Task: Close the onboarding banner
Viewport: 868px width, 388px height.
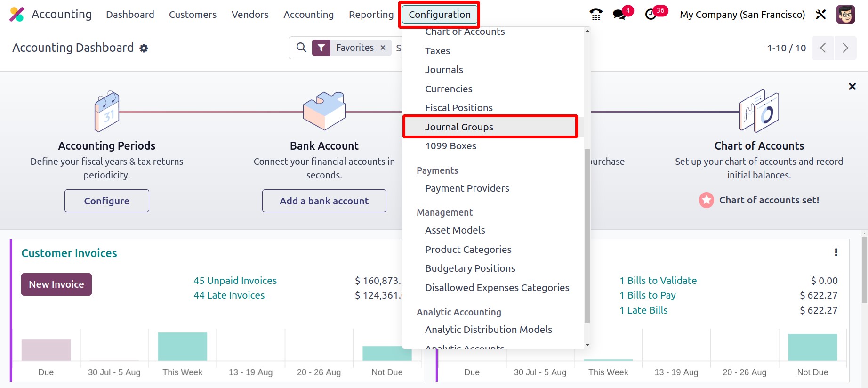Action: coord(852,87)
